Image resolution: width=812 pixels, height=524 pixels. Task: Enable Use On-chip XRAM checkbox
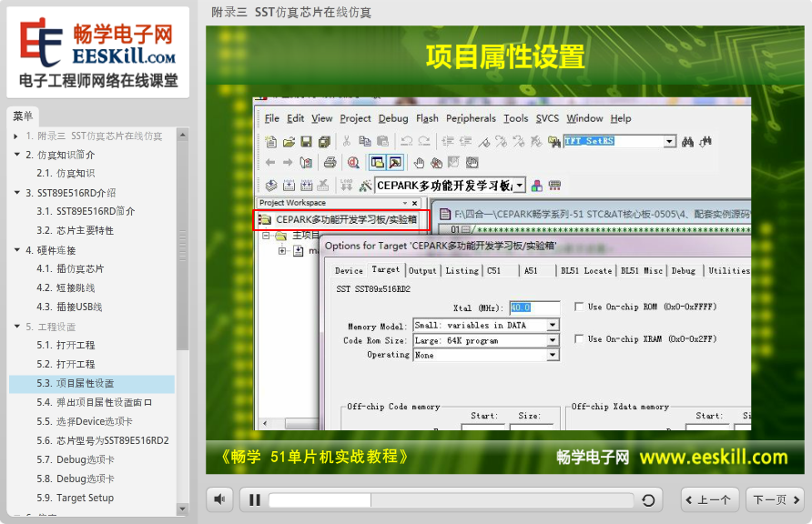click(579, 338)
